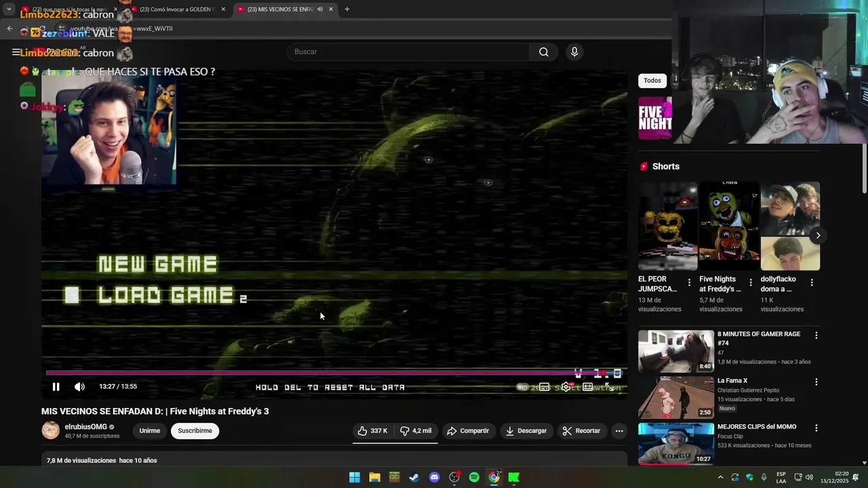The width and height of the screenshot is (868, 488).
Task: Open elrubiusOMG channel avatar
Action: (50, 430)
